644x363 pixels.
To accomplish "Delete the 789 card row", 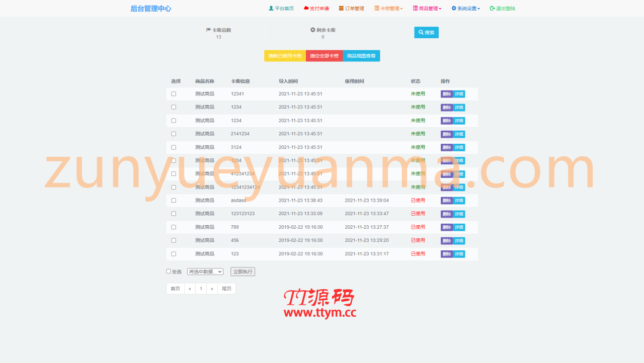I will 447,227.
